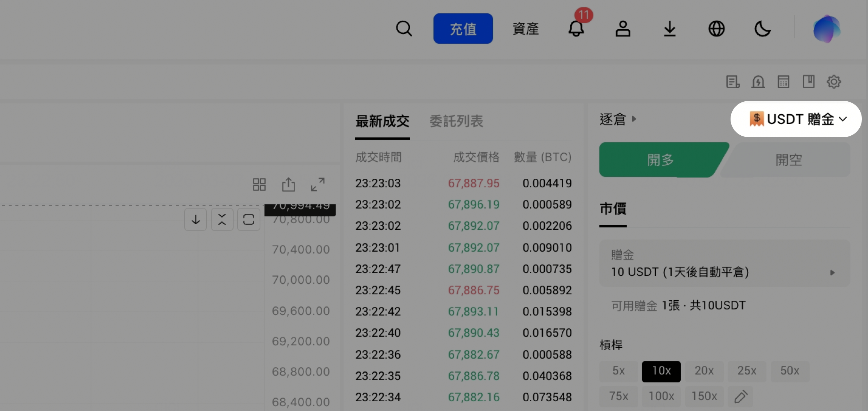
Task: Open the USDT 贈金 dropdown
Action: (796, 119)
